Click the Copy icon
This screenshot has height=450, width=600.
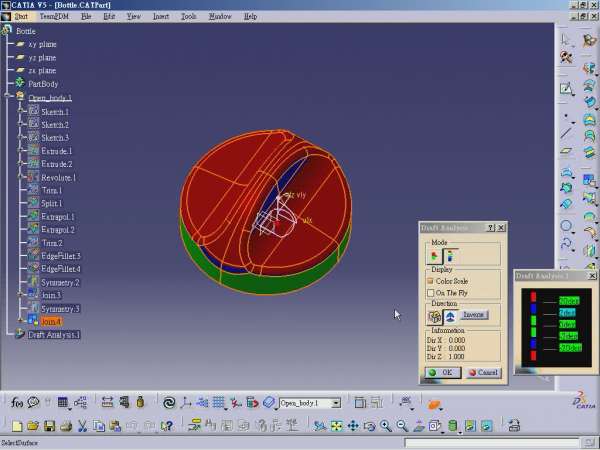click(99, 426)
